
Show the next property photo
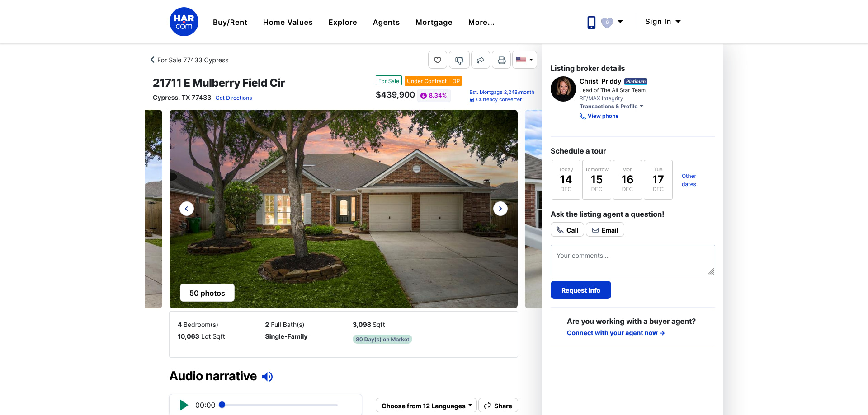coord(500,209)
